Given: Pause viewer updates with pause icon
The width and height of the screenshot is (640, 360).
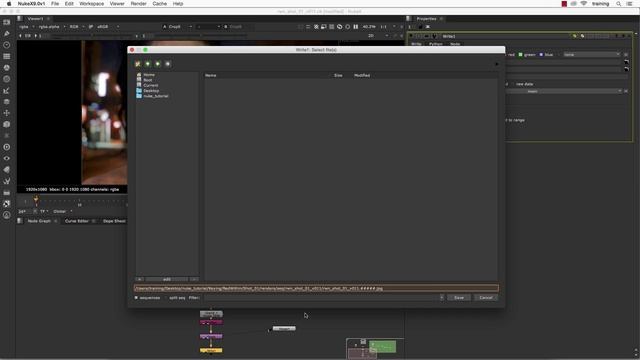Looking at the screenshot, I should pyautogui.click(x=356, y=27).
